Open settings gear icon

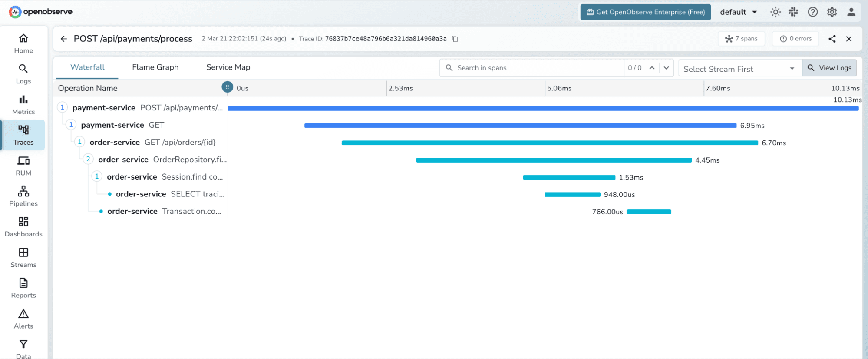click(x=832, y=12)
